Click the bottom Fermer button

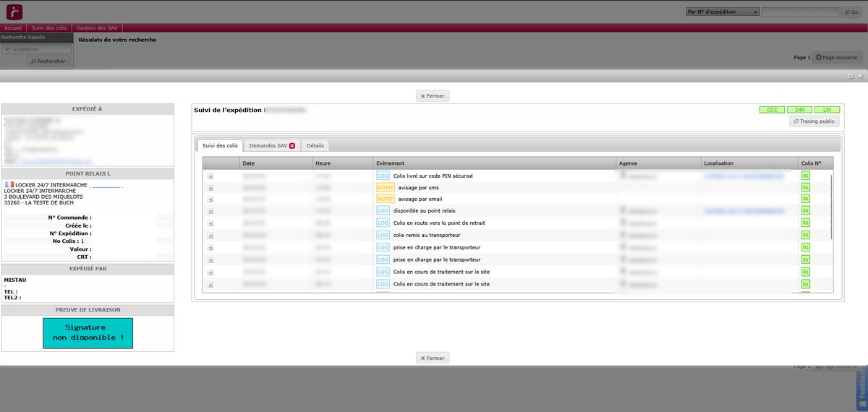433,358
